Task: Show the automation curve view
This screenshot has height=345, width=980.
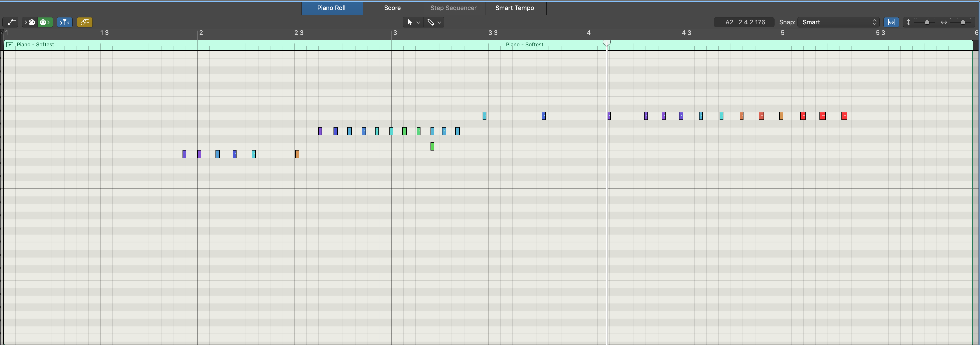Action: coord(11,22)
